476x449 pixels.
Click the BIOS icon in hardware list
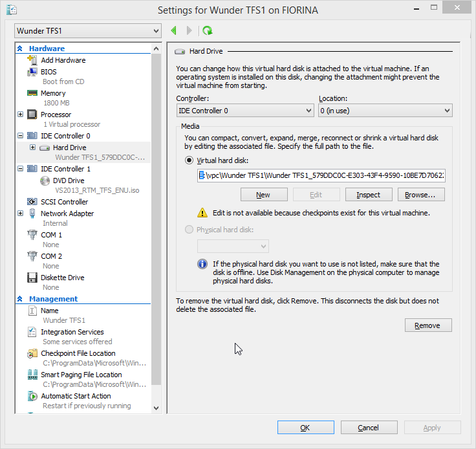click(32, 72)
